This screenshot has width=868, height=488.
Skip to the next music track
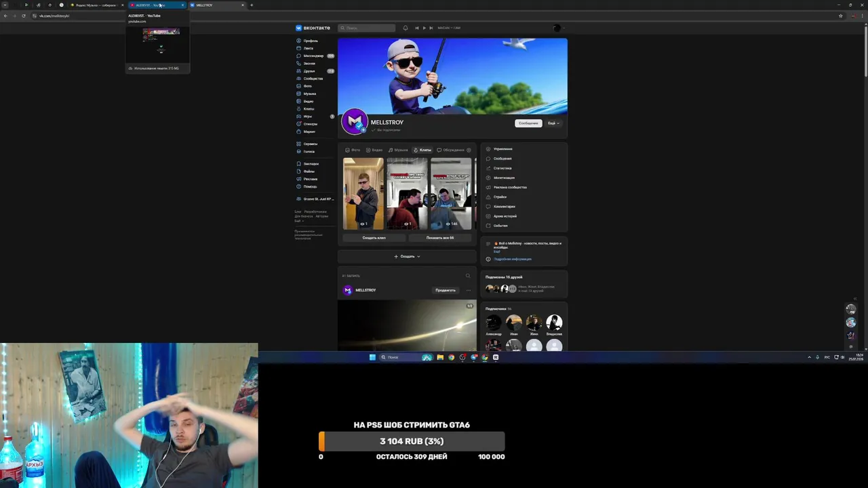(431, 28)
